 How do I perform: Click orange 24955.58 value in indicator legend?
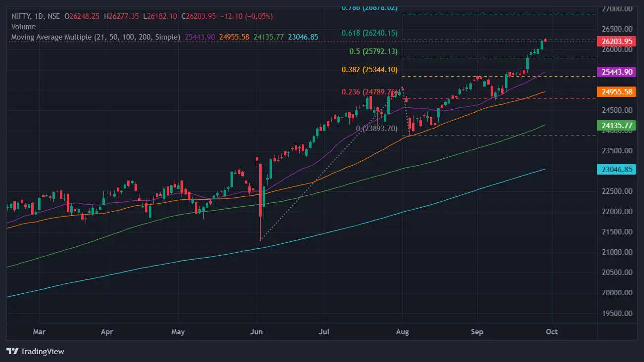tap(234, 37)
